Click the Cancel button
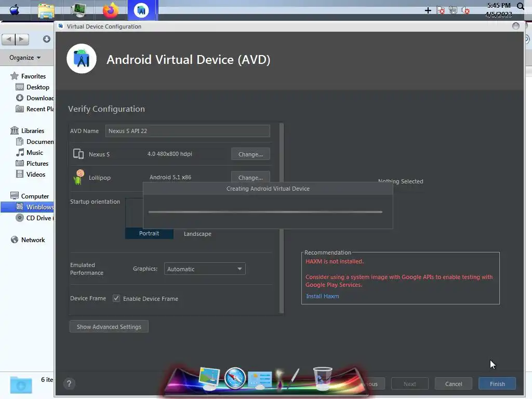This screenshot has height=399, width=532. (453, 384)
